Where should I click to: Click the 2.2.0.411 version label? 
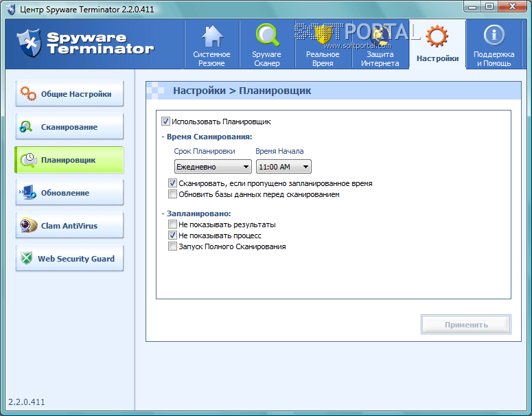[27, 402]
